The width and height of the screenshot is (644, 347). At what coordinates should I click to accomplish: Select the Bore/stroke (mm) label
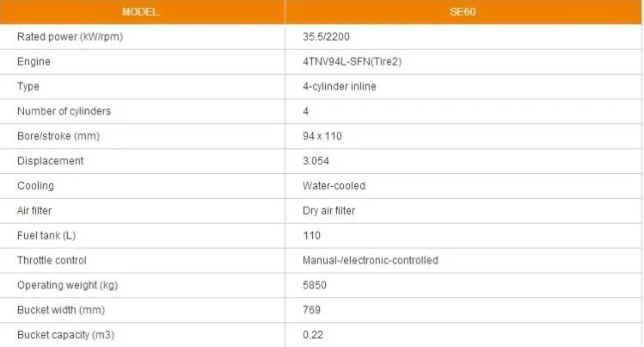coord(59,136)
